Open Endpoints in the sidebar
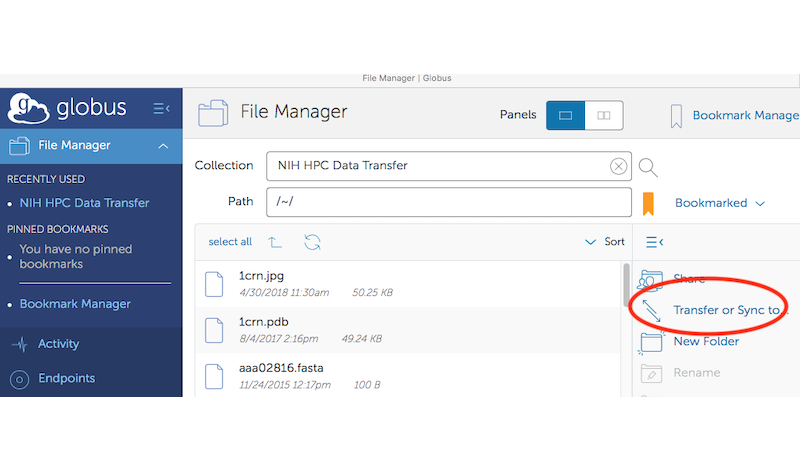Viewport: 800px width, 470px height. [x=66, y=378]
